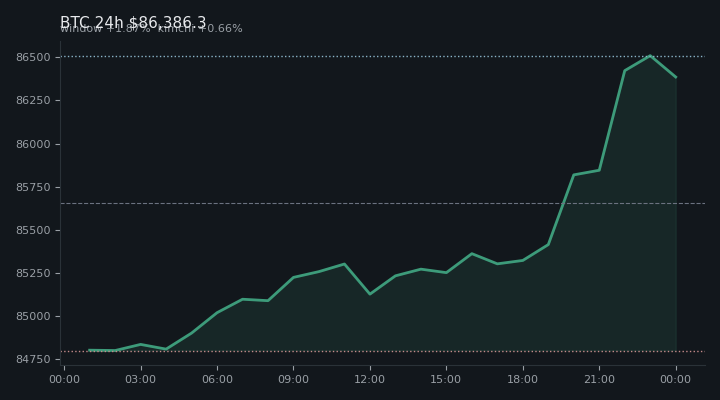Click the gray dashed mid-level reference line

[x=383, y=203]
